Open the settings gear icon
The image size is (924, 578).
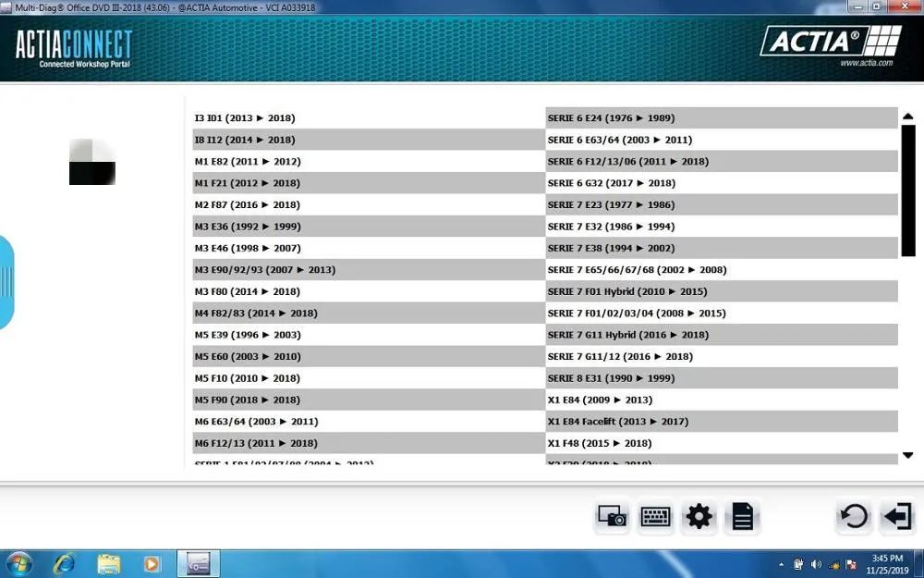(699, 517)
